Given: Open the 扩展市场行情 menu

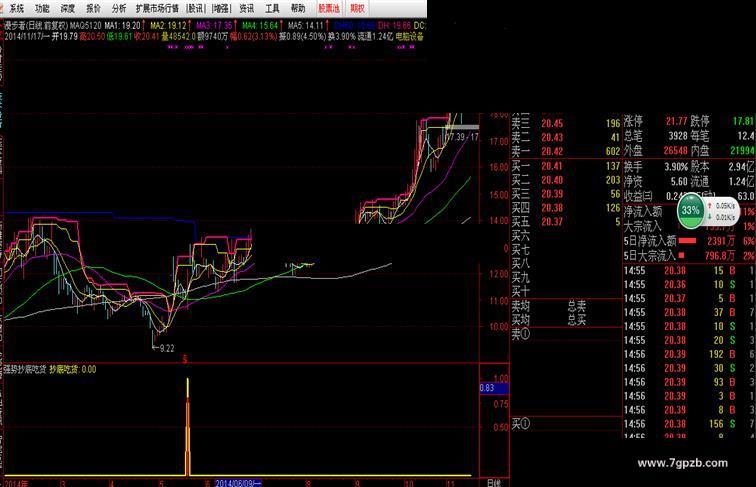Looking at the screenshot, I should [157, 8].
